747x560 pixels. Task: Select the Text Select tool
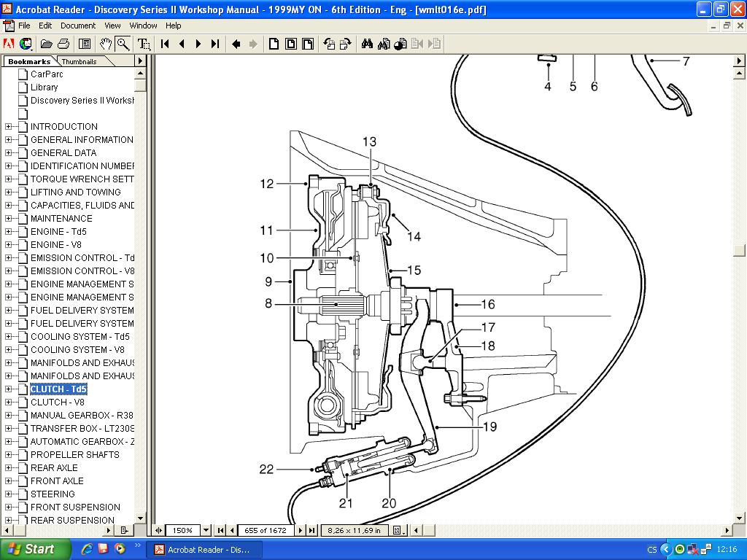coord(144,44)
